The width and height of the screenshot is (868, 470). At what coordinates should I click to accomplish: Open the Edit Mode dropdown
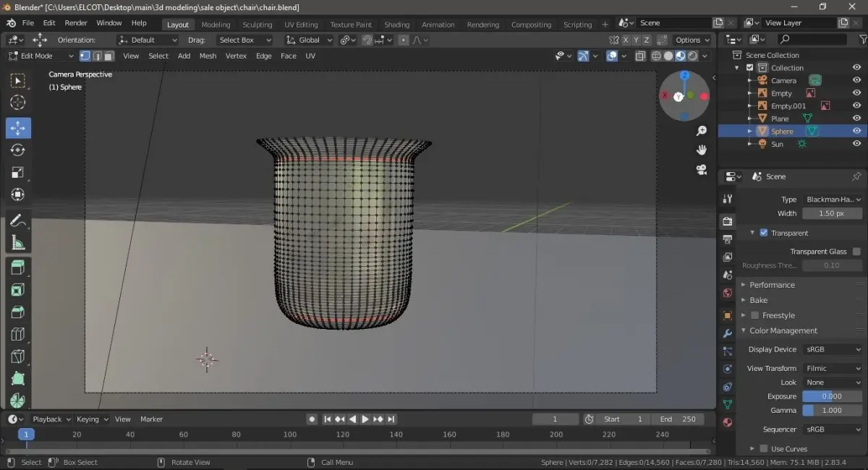pos(41,56)
